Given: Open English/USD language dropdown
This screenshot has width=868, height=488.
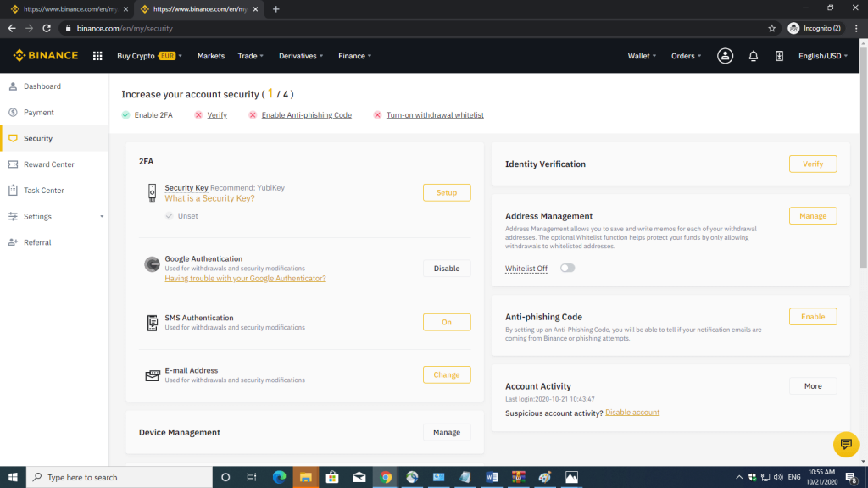Looking at the screenshot, I should [x=822, y=56].
